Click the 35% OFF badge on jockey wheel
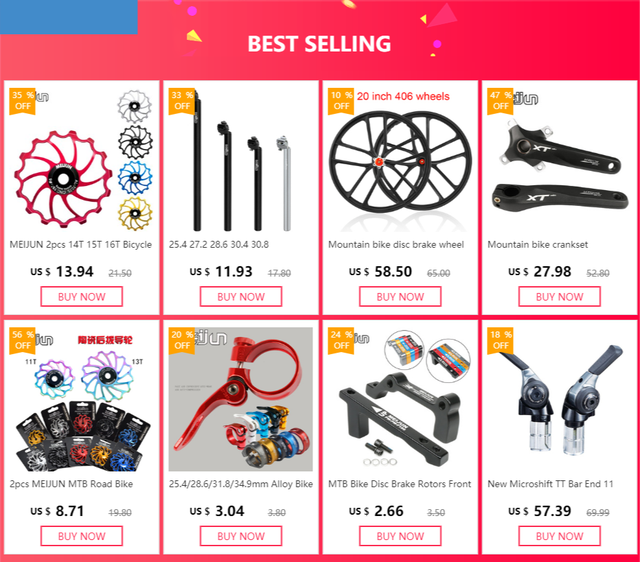640x562 pixels. [22, 101]
